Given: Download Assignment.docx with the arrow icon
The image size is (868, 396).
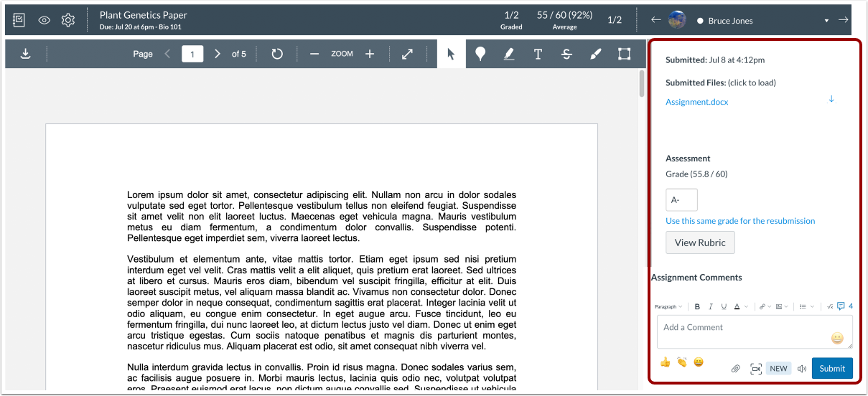Looking at the screenshot, I should coord(831,99).
